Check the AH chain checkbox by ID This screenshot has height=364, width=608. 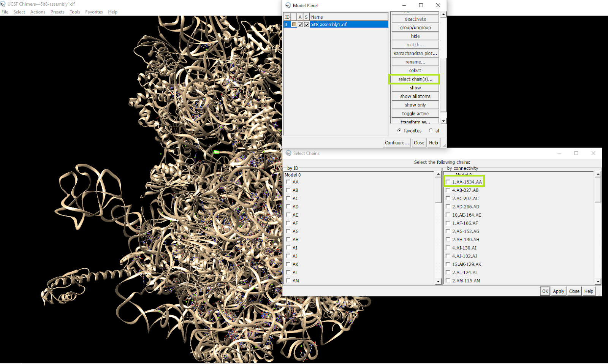click(x=288, y=240)
